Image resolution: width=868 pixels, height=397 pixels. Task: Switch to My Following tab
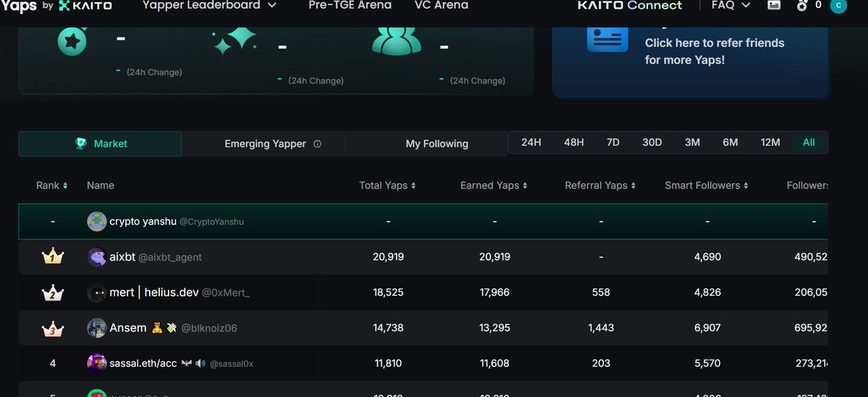tap(437, 143)
